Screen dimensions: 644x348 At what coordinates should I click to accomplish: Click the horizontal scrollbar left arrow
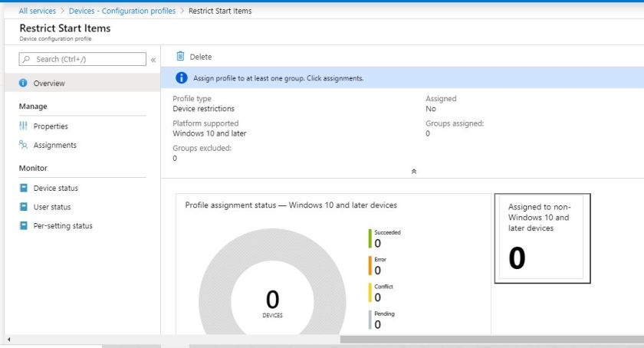click(8, 339)
